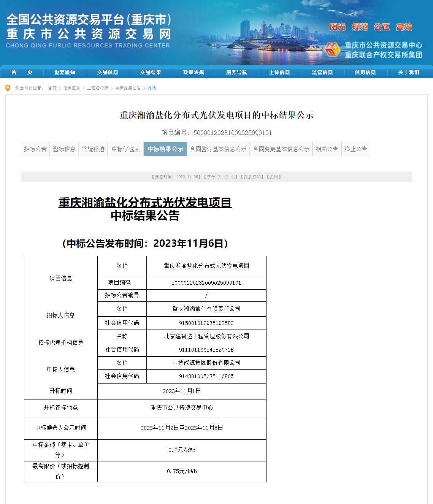Select the active 中标结果公示 tab

point(165,149)
